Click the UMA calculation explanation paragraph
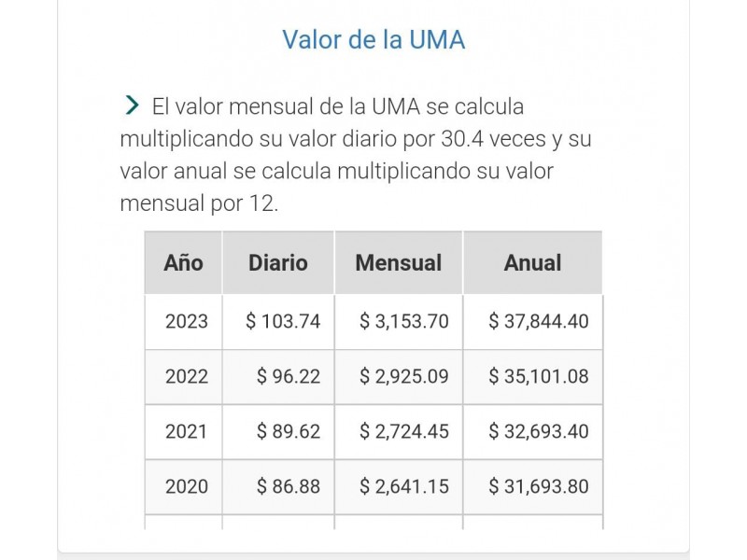Image resolution: width=747 pixels, height=560 pixels. 356,155
